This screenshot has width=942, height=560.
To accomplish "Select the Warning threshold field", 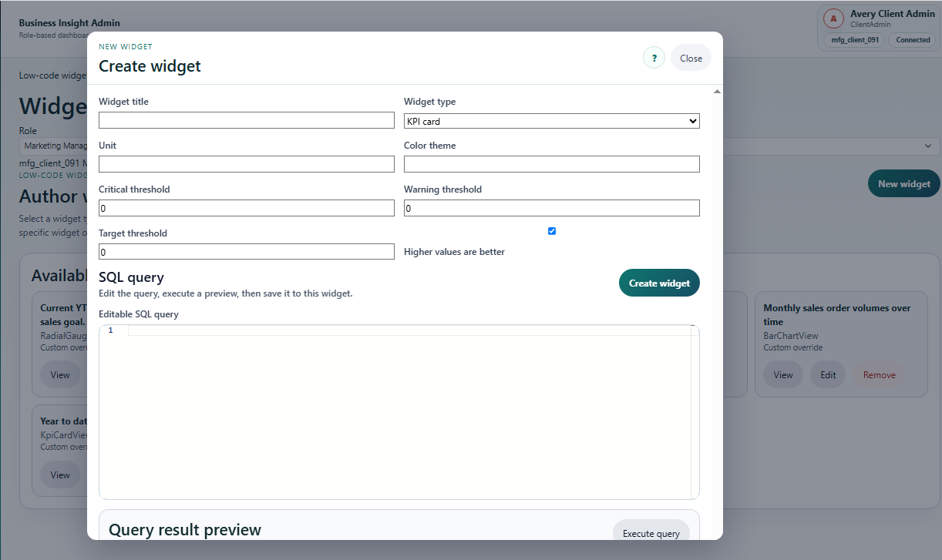I will coord(552,208).
